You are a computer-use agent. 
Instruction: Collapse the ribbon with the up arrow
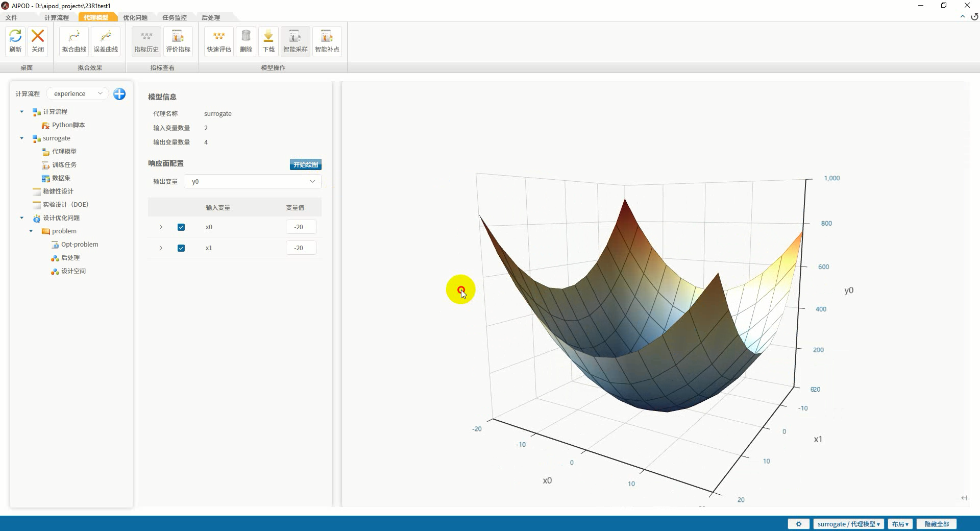point(963,17)
